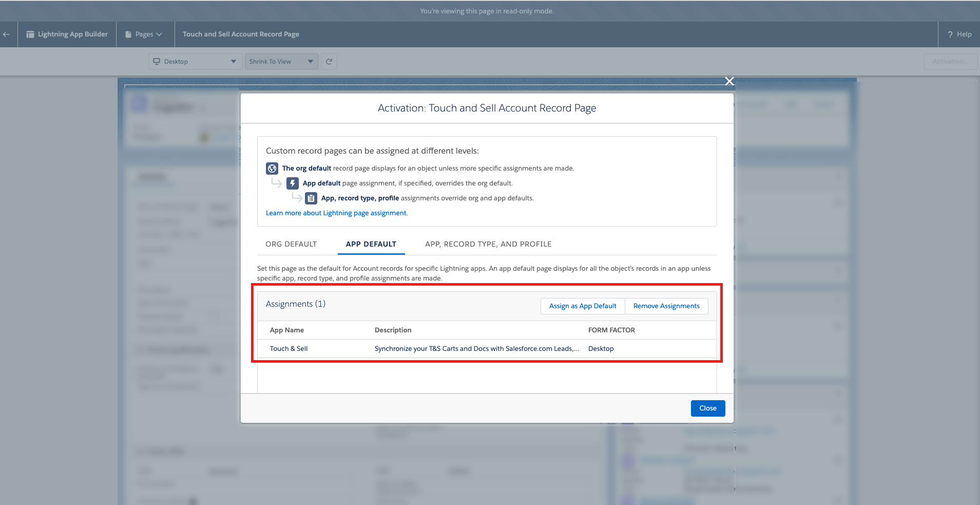Click the refresh icon in toolbar
Screen dimensions: 980x505
click(329, 62)
